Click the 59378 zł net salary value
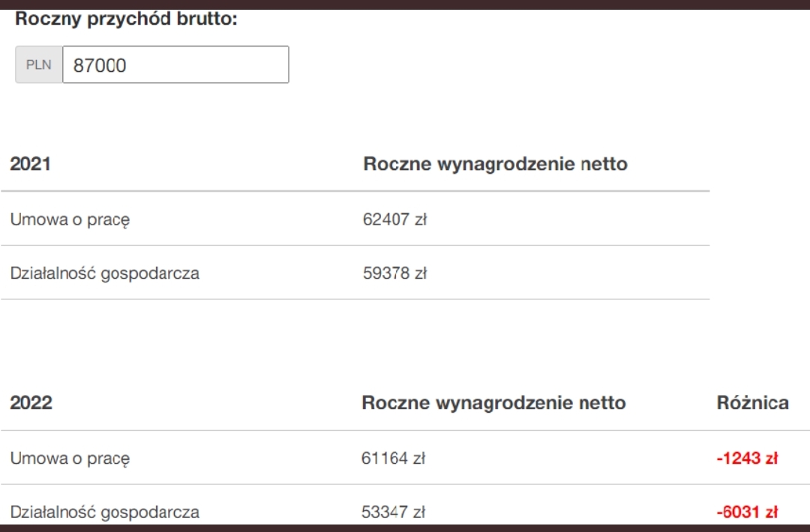The image size is (810, 532). (x=394, y=273)
